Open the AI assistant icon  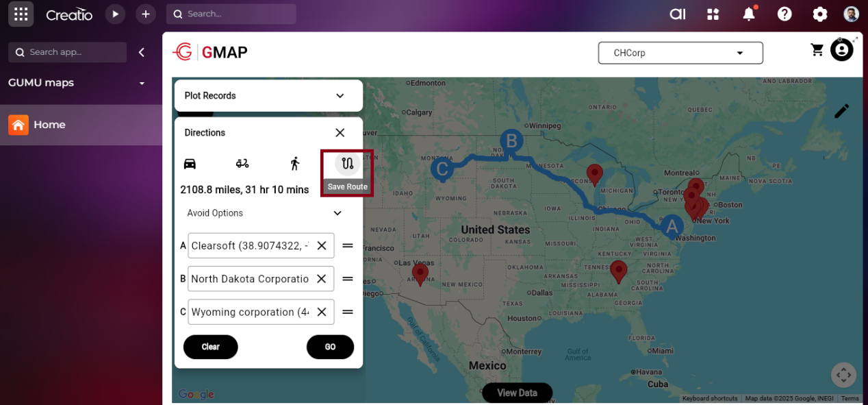tap(678, 14)
